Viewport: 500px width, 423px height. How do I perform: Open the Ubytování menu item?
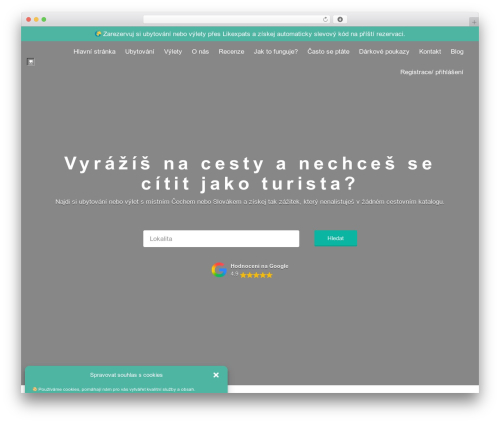[x=139, y=52]
